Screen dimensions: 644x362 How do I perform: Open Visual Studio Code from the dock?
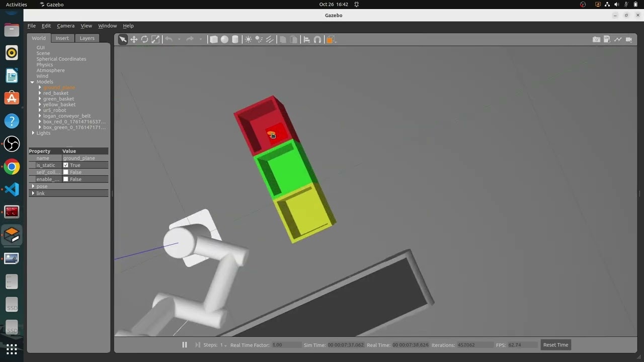pyautogui.click(x=12, y=190)
